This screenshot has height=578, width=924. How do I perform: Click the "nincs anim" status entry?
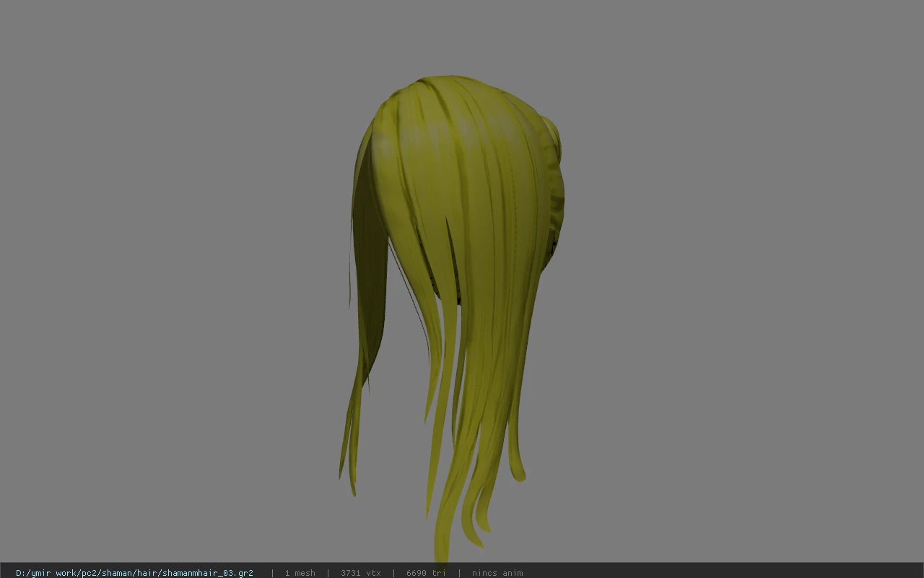click(497, 573)
